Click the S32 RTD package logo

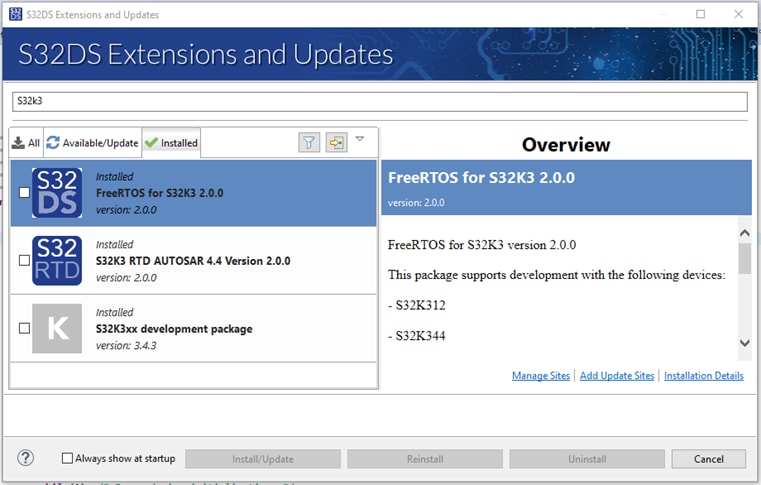[x=56, y=261]
